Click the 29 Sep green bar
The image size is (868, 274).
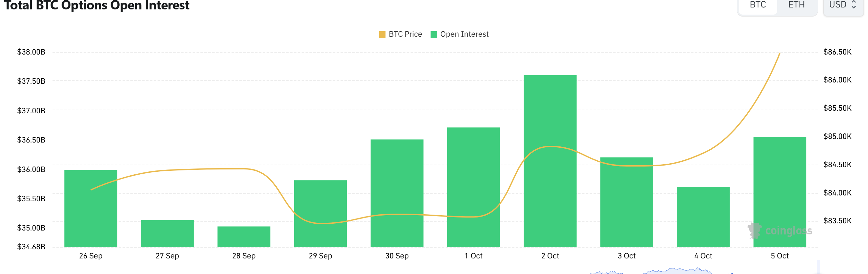coord(320,214)
